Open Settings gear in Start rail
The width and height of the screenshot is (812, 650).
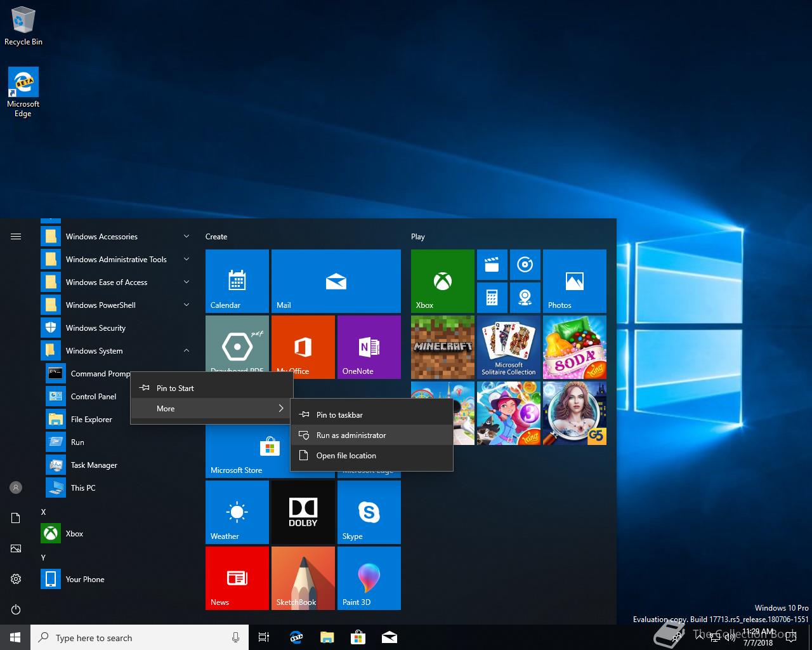click(x=16, y=579)
